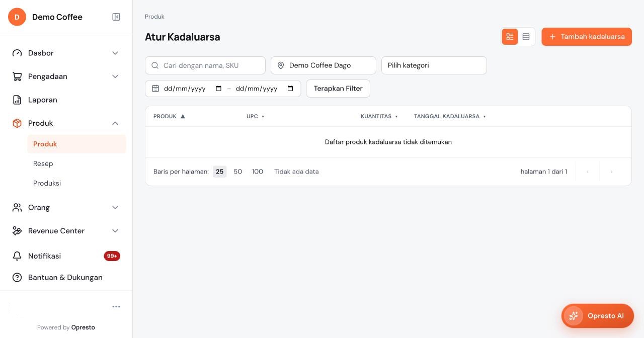
Task: Sort by UPC column
Action: pos(255,116)
